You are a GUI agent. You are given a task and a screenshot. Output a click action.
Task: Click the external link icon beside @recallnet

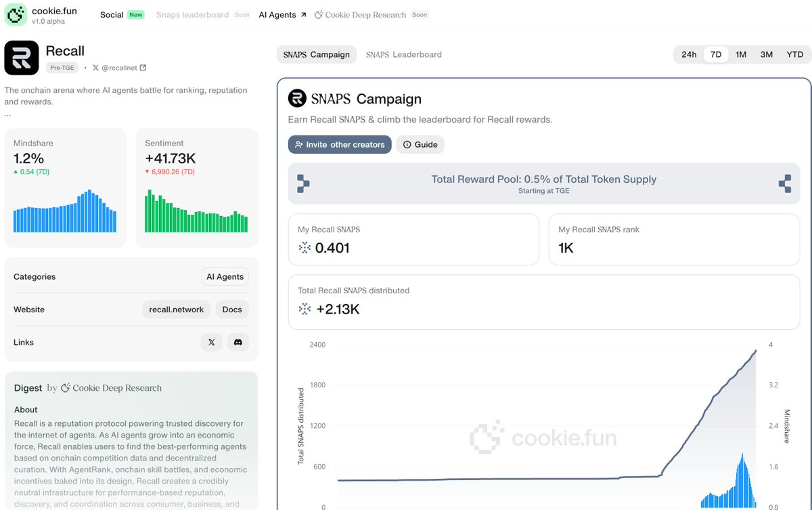click(x=143, y=68)
